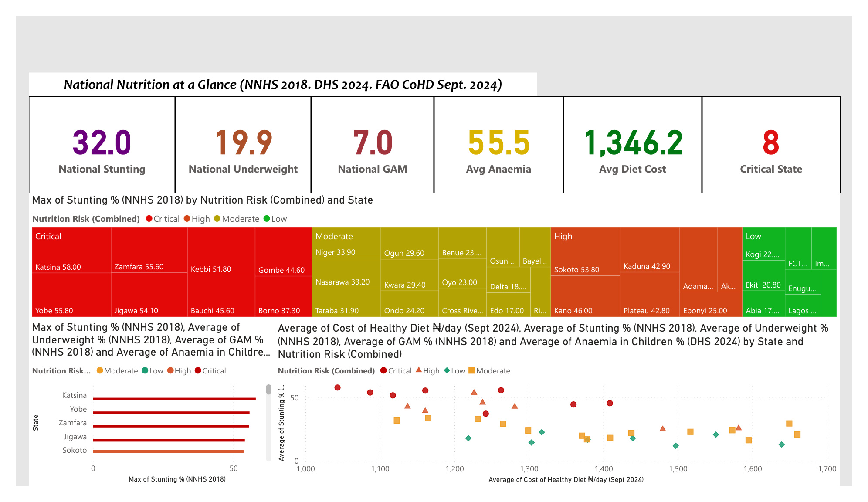Select Kebbi 51.80 treemap tile

pos(221,251)
